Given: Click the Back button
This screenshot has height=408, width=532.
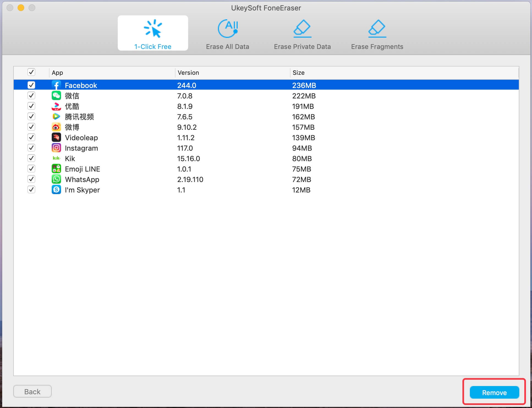Looking at the screenshot, I should click(32, 391).
